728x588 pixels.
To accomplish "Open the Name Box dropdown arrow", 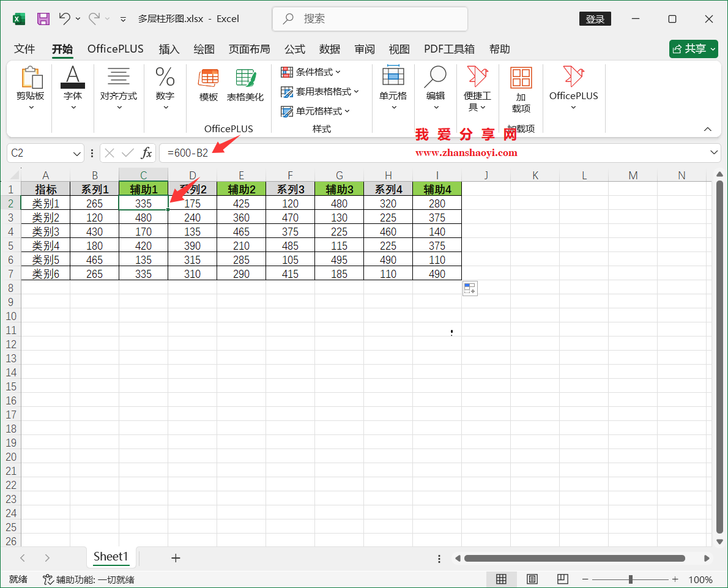I will click(x=77, y=153).
